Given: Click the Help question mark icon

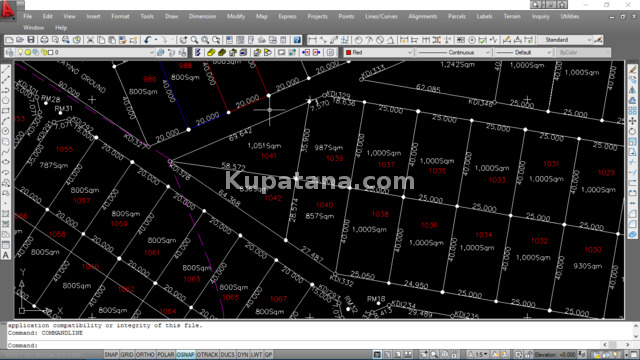Looking at the screenshot, I should coord(297,40).
